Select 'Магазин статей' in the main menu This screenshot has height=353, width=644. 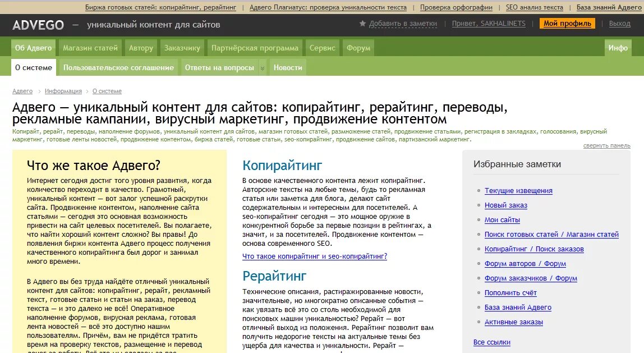(90, 48)
